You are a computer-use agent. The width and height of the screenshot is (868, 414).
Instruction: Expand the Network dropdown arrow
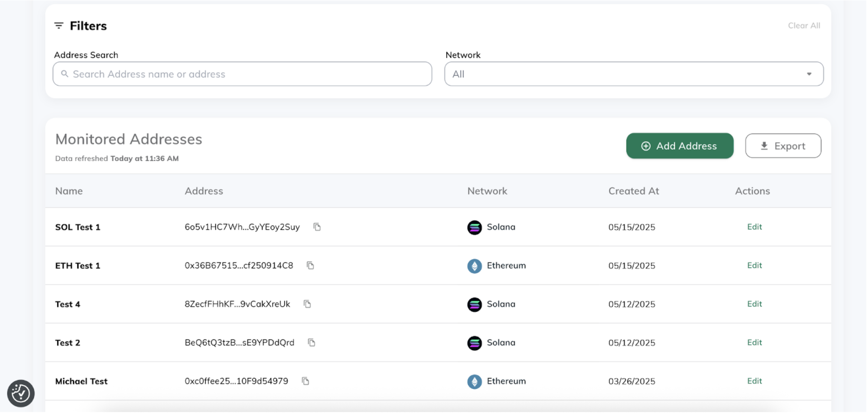(x=809, y=74)
